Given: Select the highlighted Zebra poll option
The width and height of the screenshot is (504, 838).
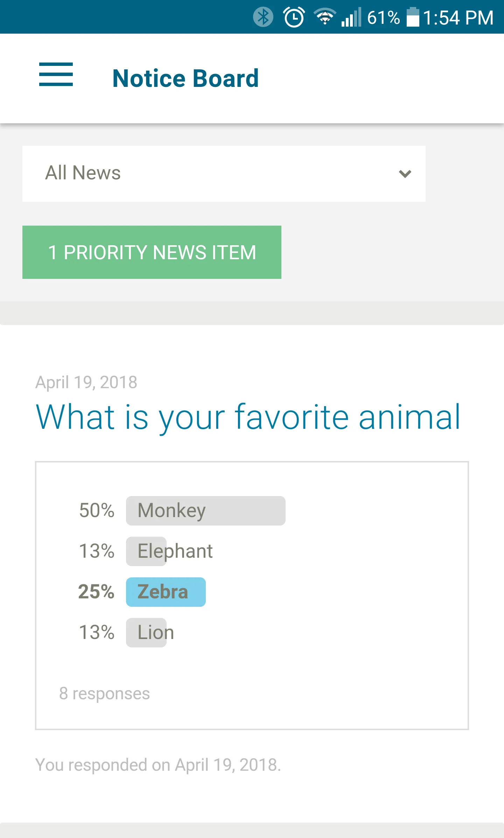Looking at the screenshot, I should pos(166,592).
